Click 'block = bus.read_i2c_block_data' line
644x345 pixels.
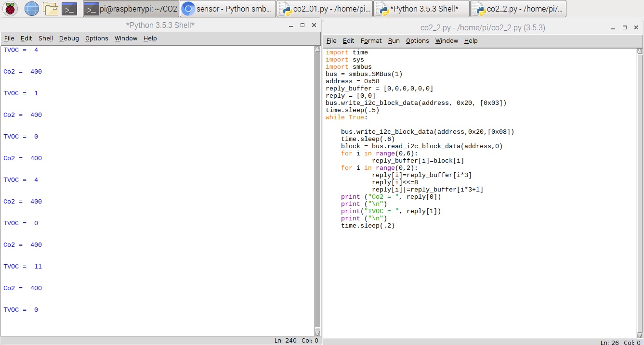tap(422, 146)
